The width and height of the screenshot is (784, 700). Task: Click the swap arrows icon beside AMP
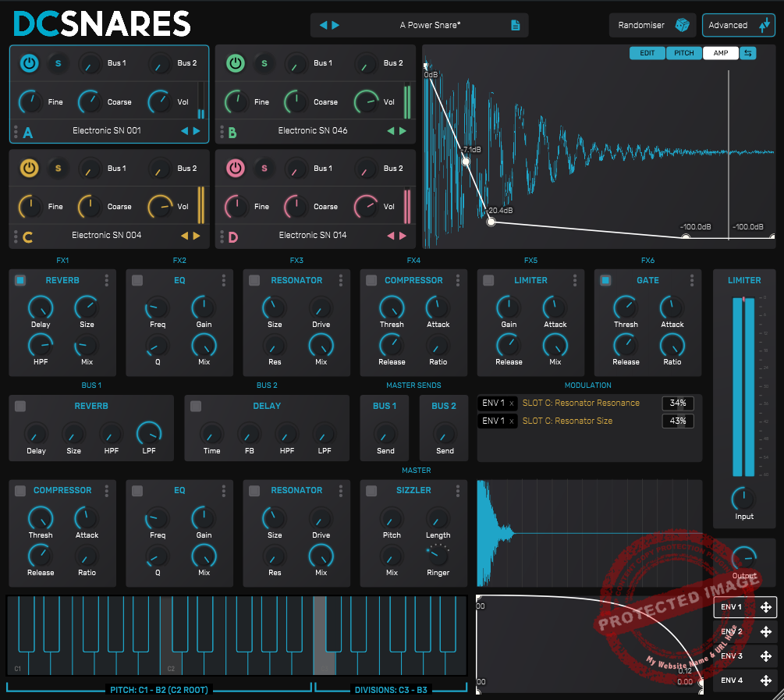748,53
